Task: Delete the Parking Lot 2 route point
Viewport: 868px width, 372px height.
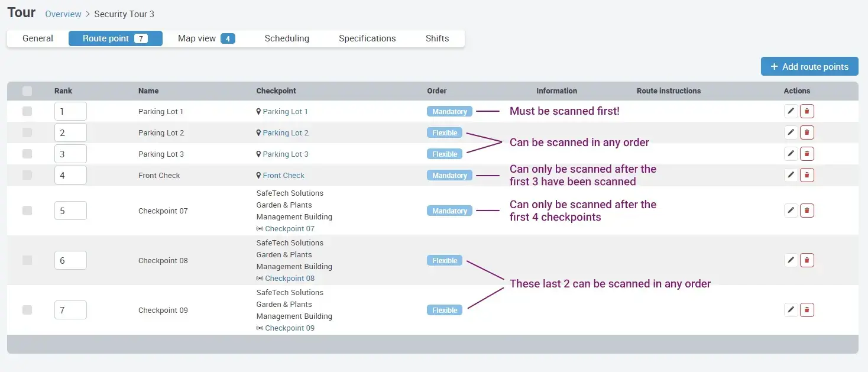Action: 807,132
